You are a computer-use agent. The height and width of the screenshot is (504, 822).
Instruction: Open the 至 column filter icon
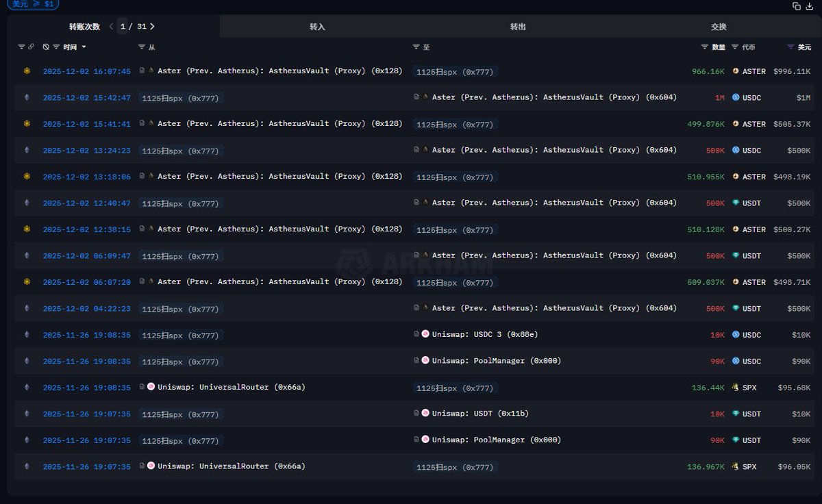[x=416, y=47]
